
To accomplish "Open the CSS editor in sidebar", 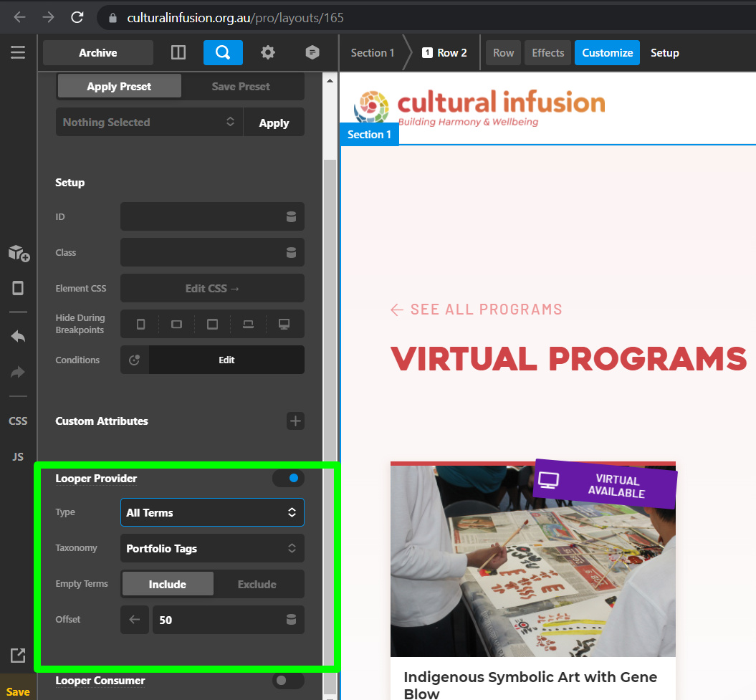I will coord(18,421).
